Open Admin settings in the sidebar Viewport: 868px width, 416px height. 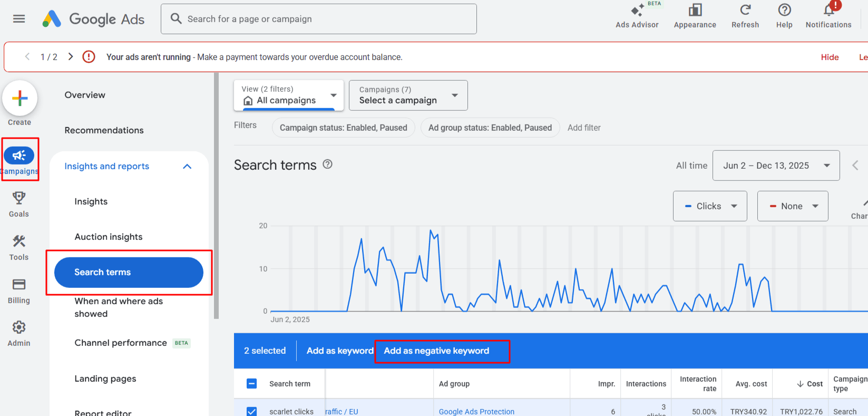tap(19, 333)
